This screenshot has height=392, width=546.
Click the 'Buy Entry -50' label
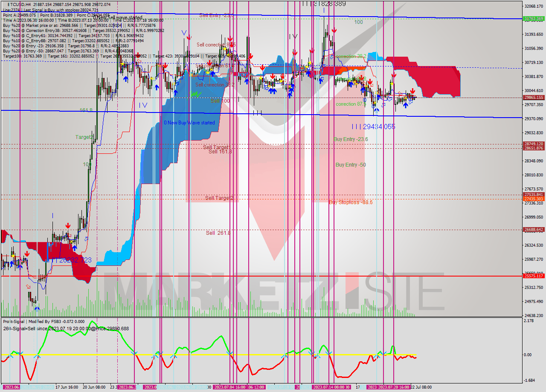tap(351, 165)
